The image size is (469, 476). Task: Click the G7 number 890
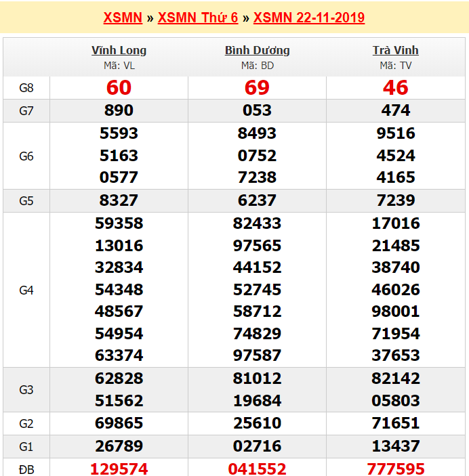(x=119, y=110)
